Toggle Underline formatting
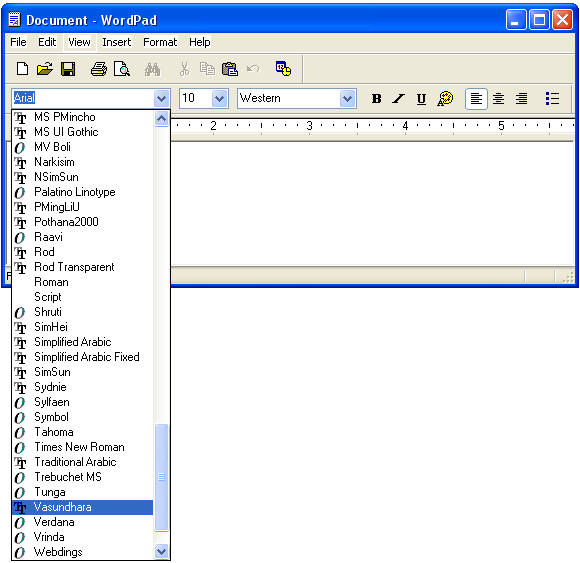Screen dimensions: 580x563 click(421, 98)
